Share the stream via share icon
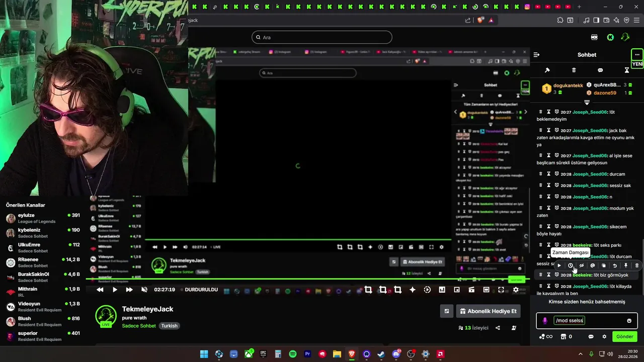This screenshot has width=644, height=362. point(498,328)
